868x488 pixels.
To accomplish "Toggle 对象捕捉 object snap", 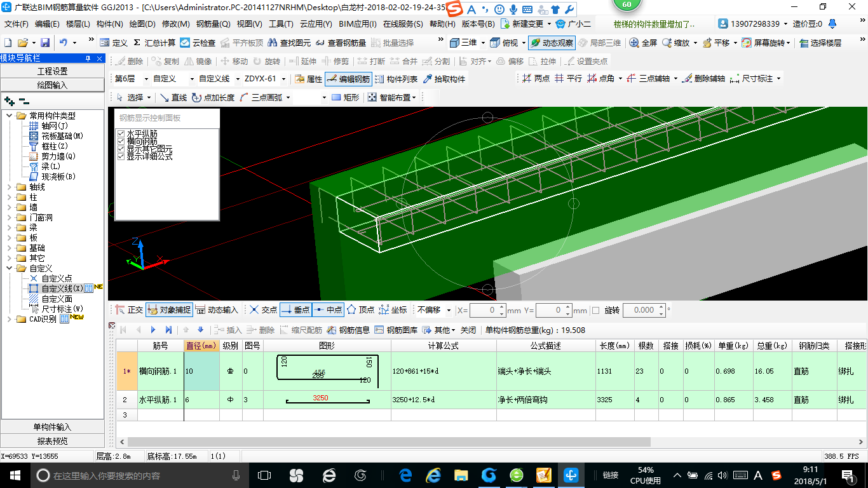I will pos(169,310).
